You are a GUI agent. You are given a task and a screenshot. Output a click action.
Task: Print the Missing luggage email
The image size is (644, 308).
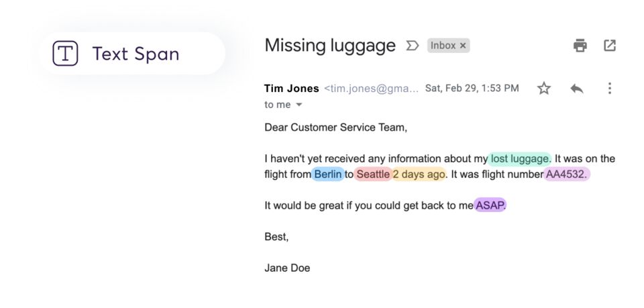tap(580, 46)
